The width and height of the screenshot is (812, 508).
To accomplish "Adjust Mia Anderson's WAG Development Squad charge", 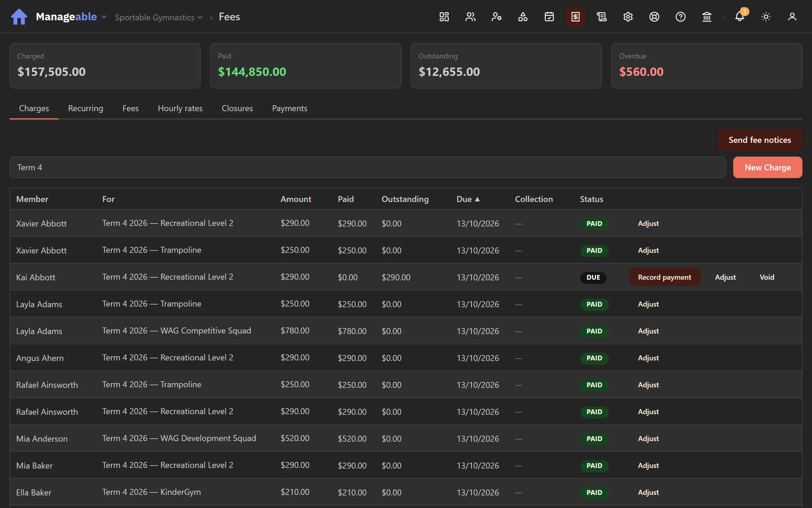I will pos(648,438).
